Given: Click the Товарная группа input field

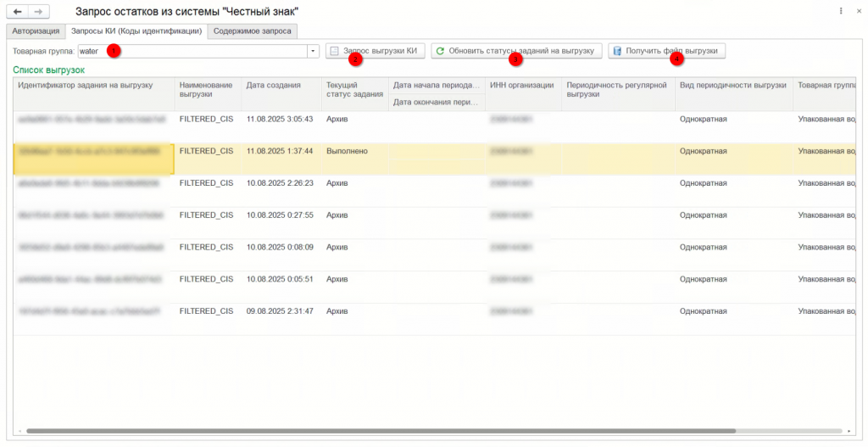Looking at the screenshot, I should (x=192, y=51).
